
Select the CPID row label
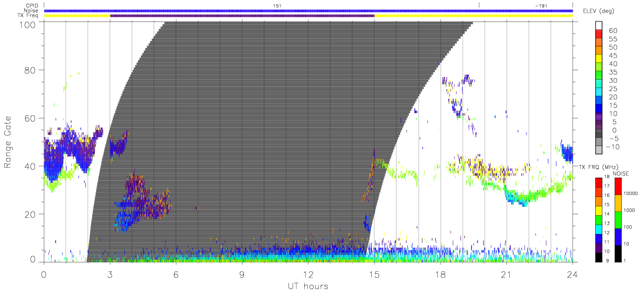coord(32,5)
